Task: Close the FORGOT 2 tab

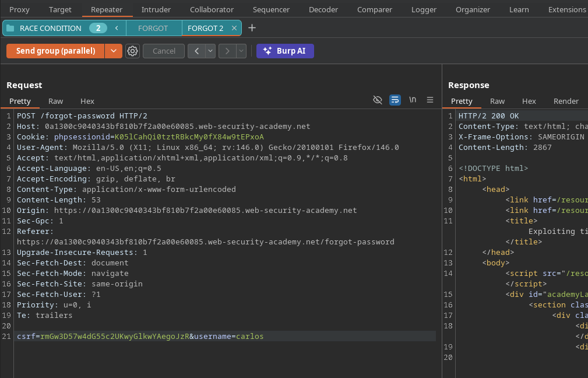Action: [x=234, y=28]
